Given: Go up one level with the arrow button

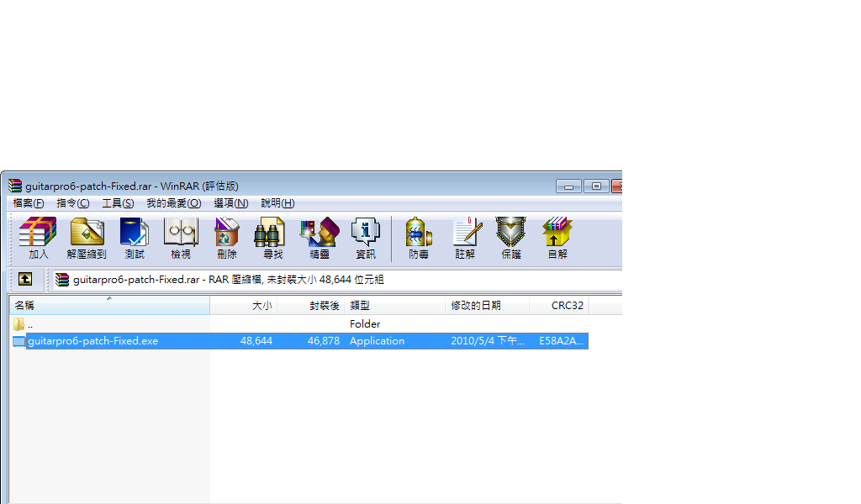Looking at the screenshot, I should tap(24, 279).
